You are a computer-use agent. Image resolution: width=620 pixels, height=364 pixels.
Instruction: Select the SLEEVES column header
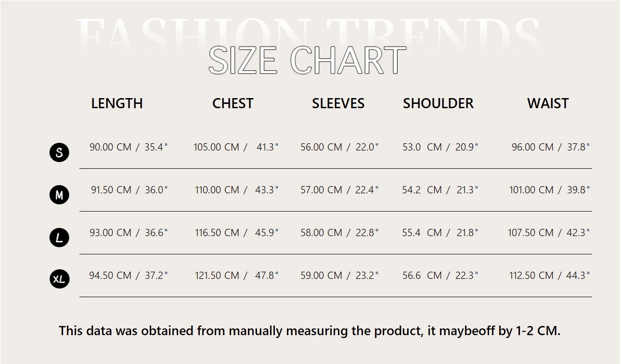point(338,103)
